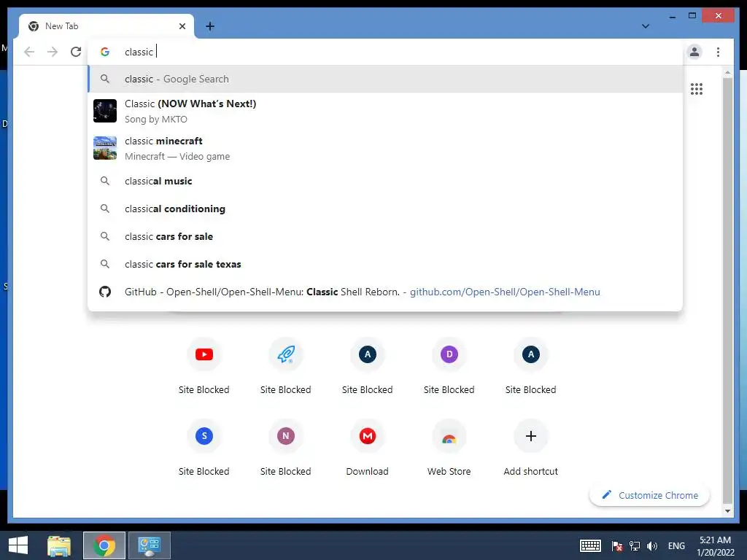Click the Customize Chrome button

[649, 495]
